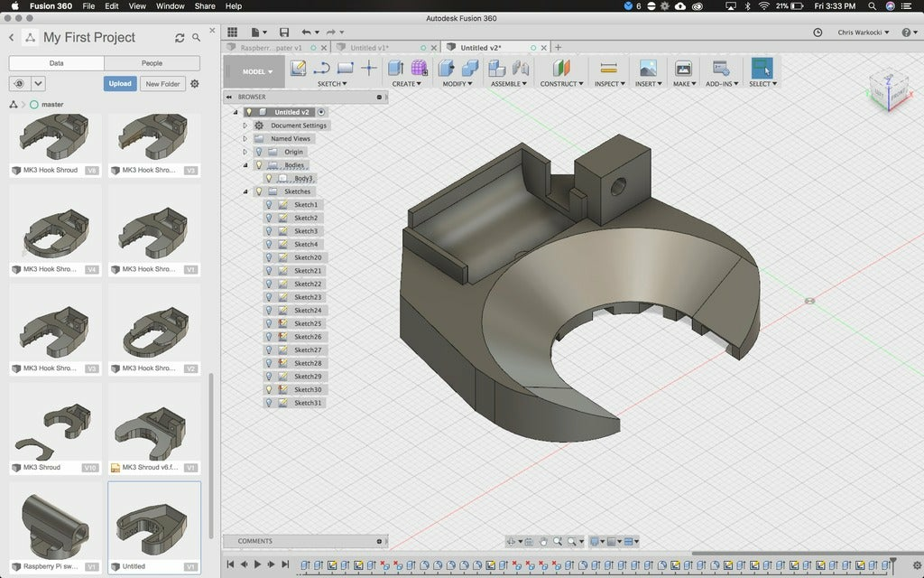This screenshot has height=578, width=924.
Task: Switch to the Untitled v1 document tab
Action: click(370, 48)
